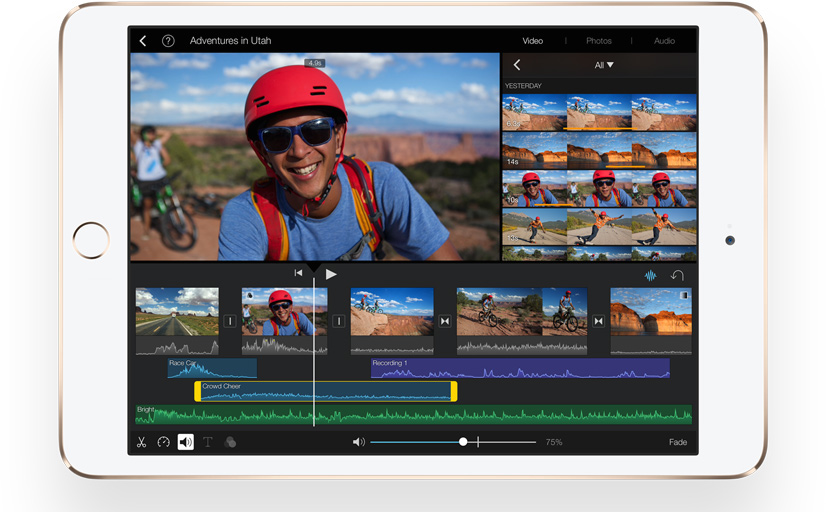Edit cross-dissolve transition after cliff biker clip
Viewport: 826px width, 512px height.
pyautogui.click(x=445, y=321)
